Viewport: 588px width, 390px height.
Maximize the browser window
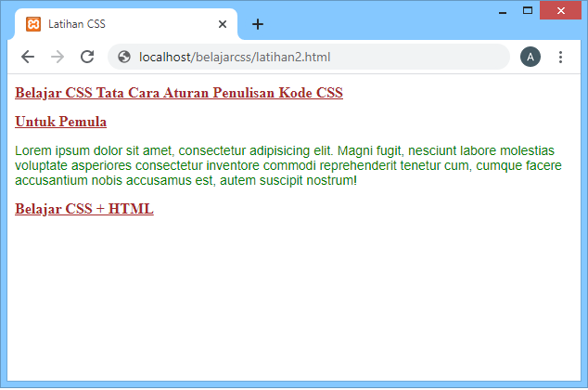click(528, 11)
